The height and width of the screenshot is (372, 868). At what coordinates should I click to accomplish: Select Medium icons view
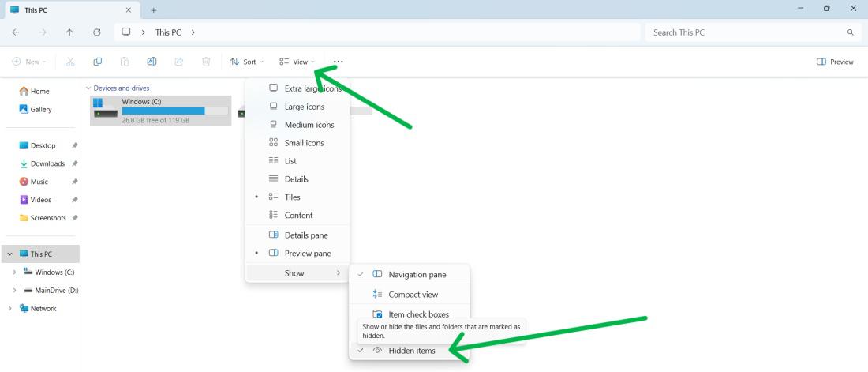pos(297,125)
